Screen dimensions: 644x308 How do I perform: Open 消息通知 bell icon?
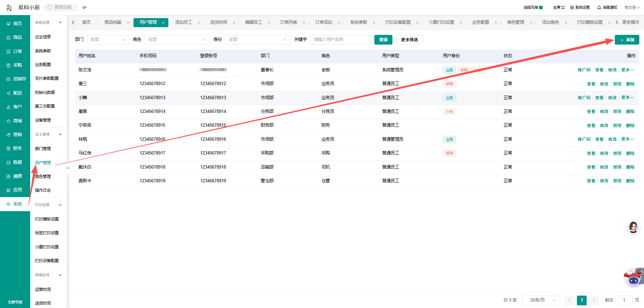point(599,7)
